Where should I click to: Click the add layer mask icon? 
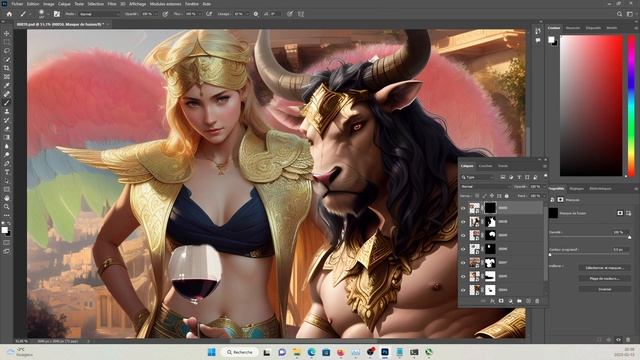tap(501, 301)
